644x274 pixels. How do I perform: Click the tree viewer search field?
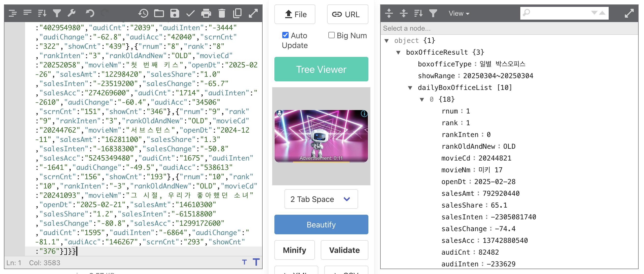tap(560, 13)
